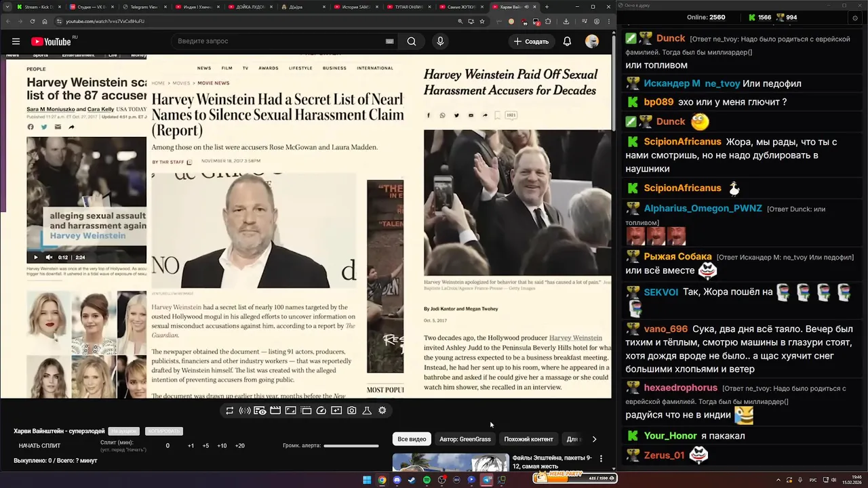Click the НАЧАТЬ СПЛИТ button
The image size is (868, 488).
point(39,446)
